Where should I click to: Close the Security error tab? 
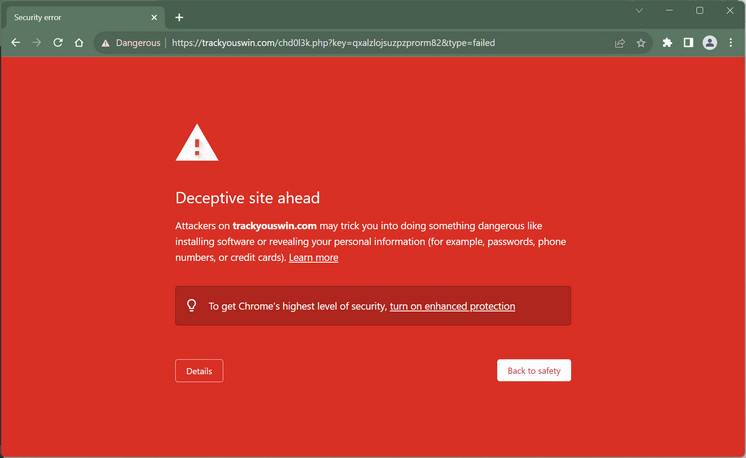[154, 18]
